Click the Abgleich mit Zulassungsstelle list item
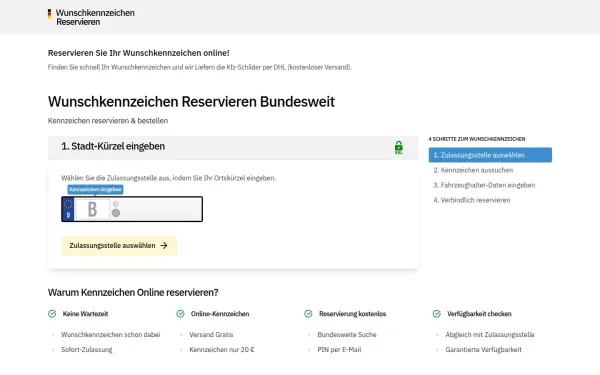 pos(490,334)
